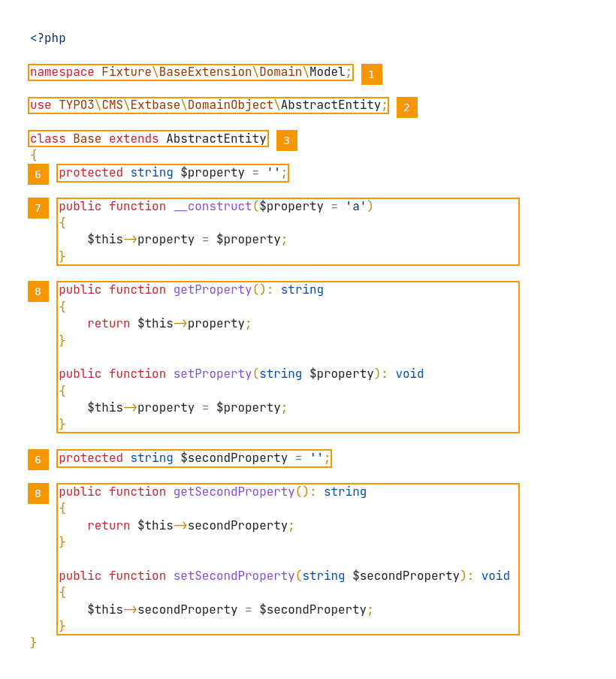Click the return $this->secondProperty statement
The width and height of the screenshot is (616, 679).
pyautogui.click(x=191, y=526)
